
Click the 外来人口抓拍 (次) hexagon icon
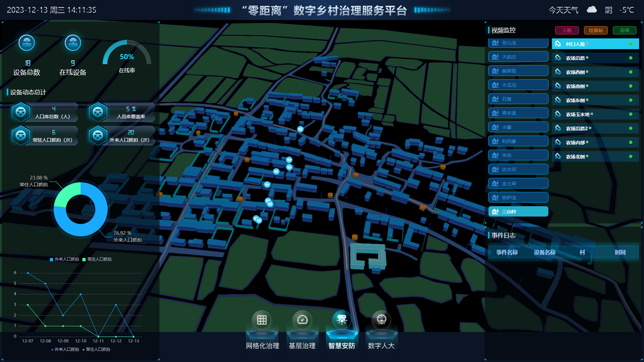(x=97, y=136)
